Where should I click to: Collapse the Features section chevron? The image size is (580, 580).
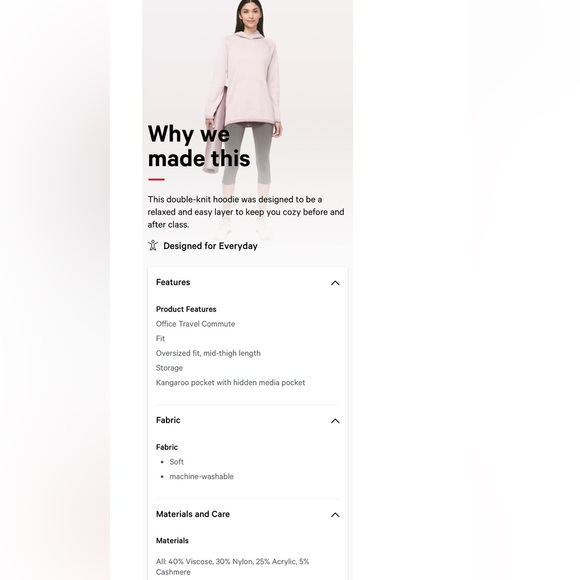coord(335,283)
